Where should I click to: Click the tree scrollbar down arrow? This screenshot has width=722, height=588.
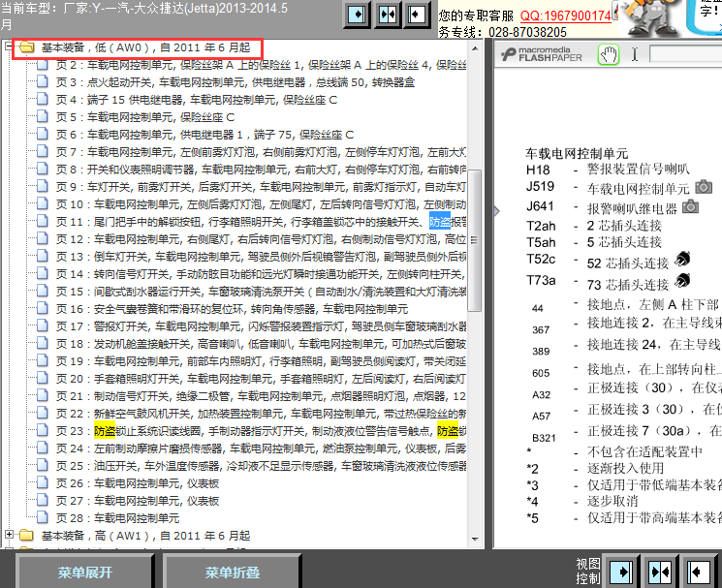click(475, 539)
